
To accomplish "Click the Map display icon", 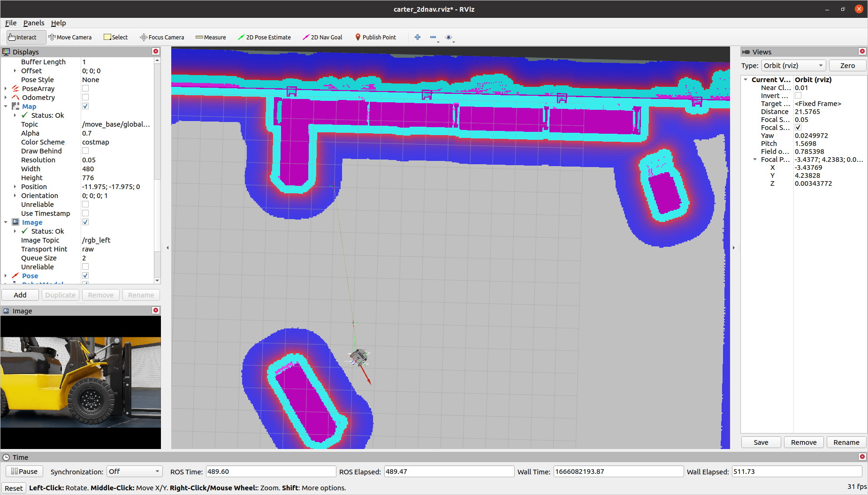I will (15, 107).
